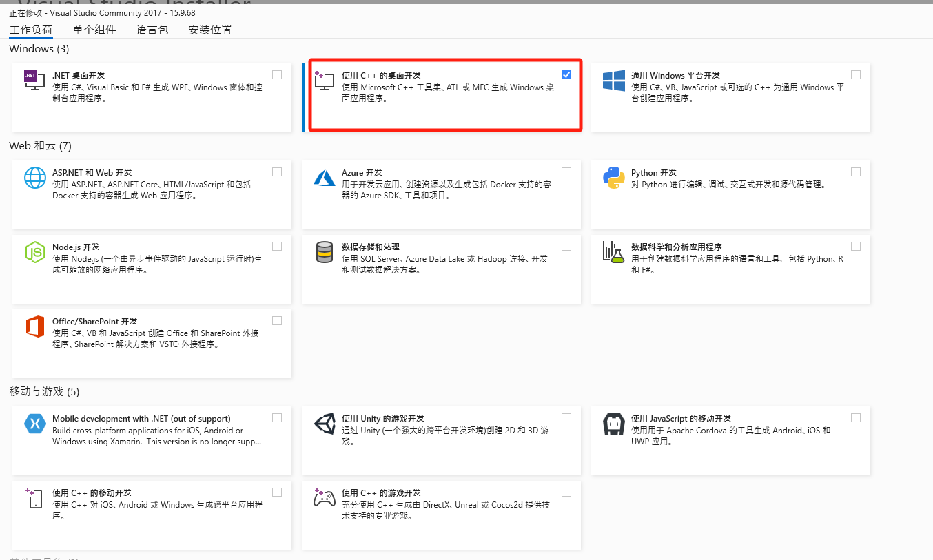Click the 使用 C++ 的移动开发 phone icon

point(34,498)
